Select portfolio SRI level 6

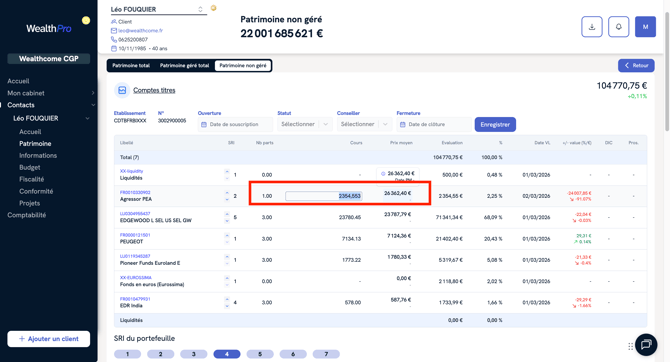point(293,354)
